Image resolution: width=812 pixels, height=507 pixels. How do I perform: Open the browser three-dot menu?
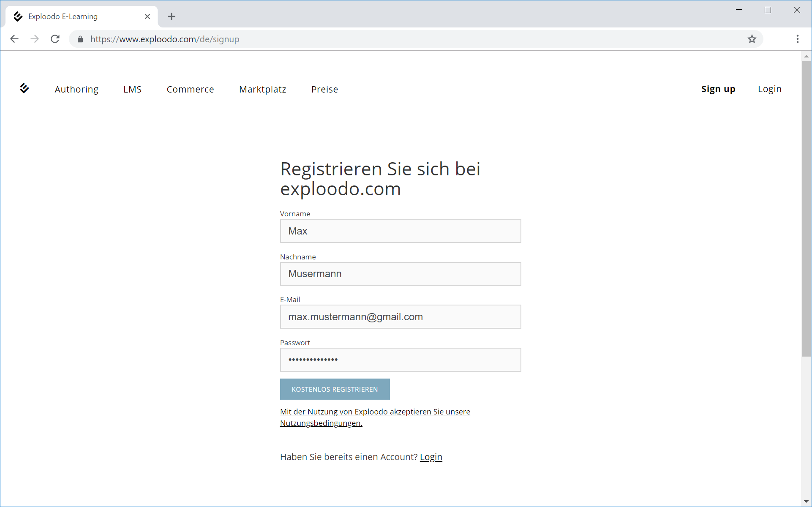point(797,39)
